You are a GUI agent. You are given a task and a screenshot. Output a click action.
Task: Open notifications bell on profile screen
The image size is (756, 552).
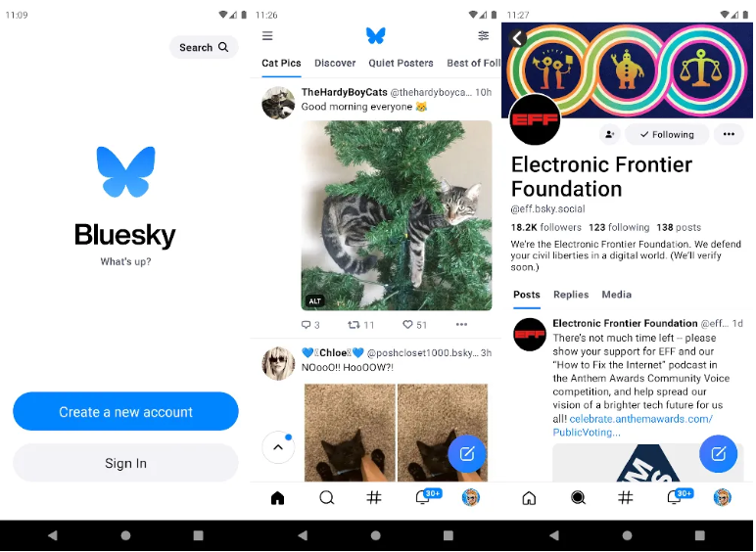(675, 497)
